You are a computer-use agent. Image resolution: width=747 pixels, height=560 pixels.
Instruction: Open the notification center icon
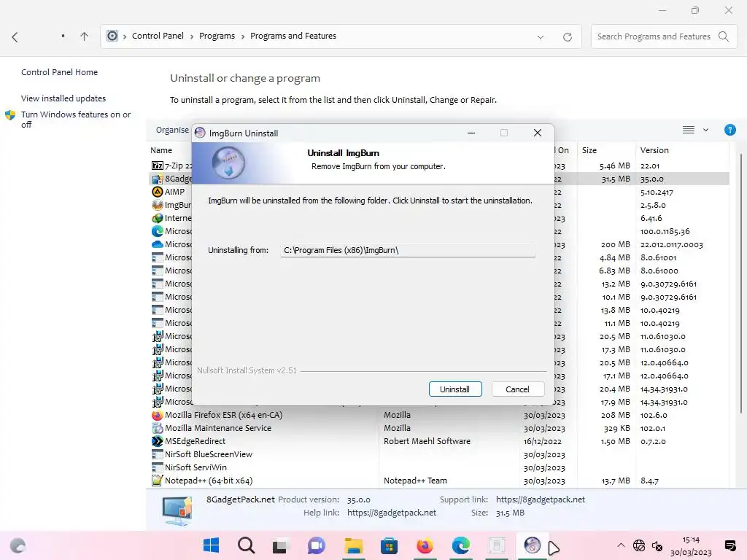coord(729,545)
